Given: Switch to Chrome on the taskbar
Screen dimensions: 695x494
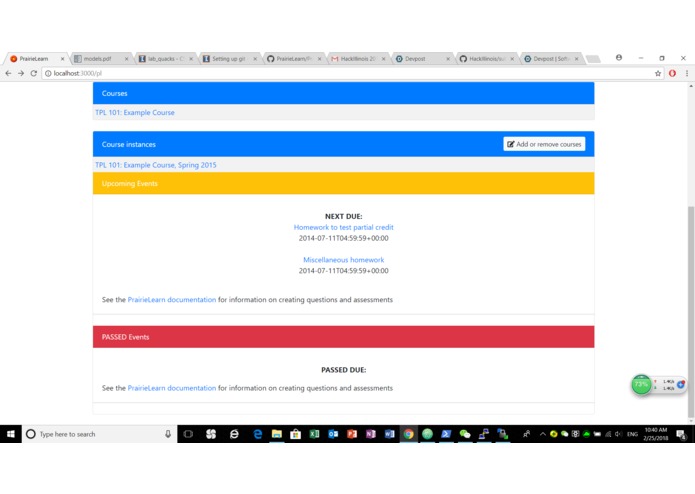Looking at the screenshot, I should point(409,434).
